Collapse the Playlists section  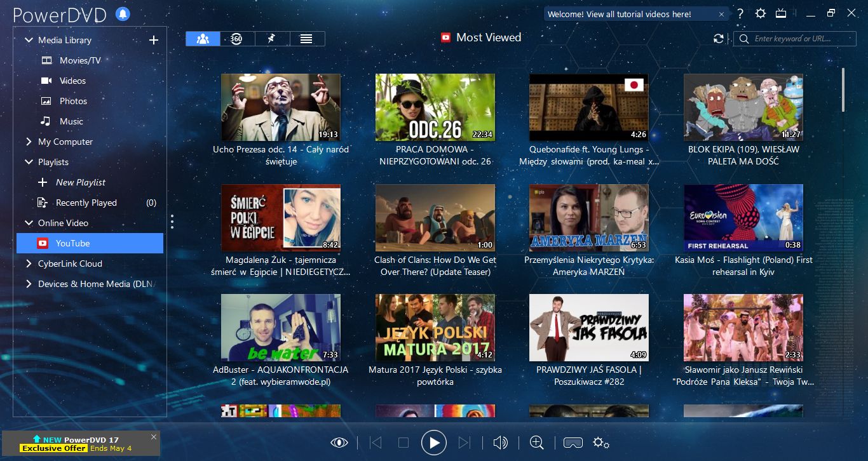pos(29,162)
